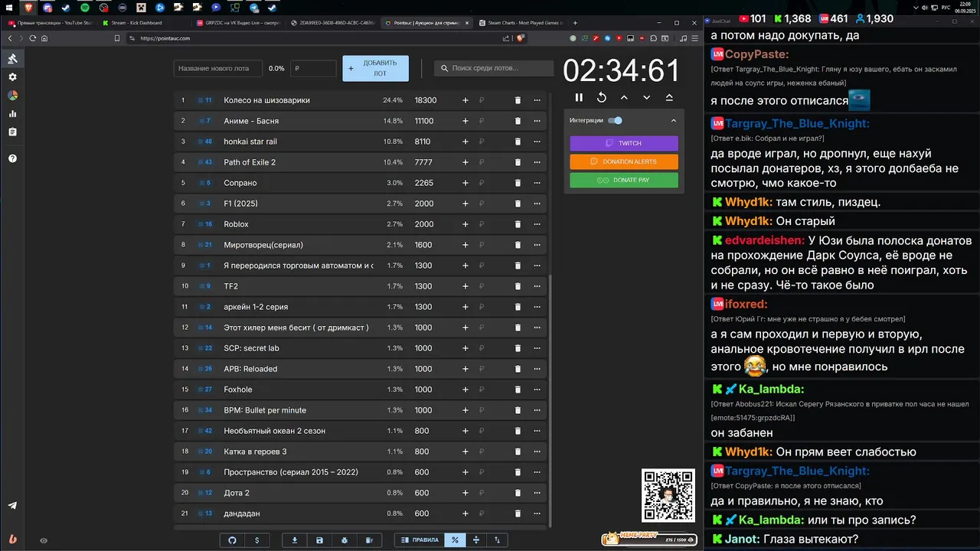The width and height of the screenshot is (980, 551).
Task: Focus the Поиск среди лотов search box
Action: 494,68
